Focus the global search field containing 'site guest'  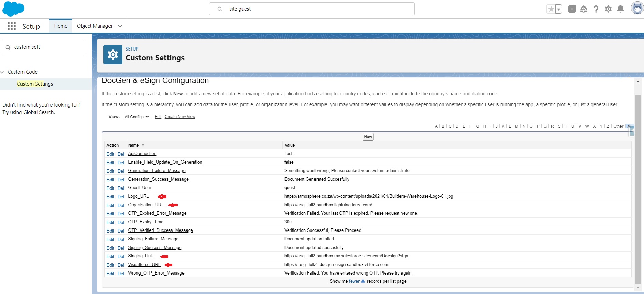(x=312, y=9)
